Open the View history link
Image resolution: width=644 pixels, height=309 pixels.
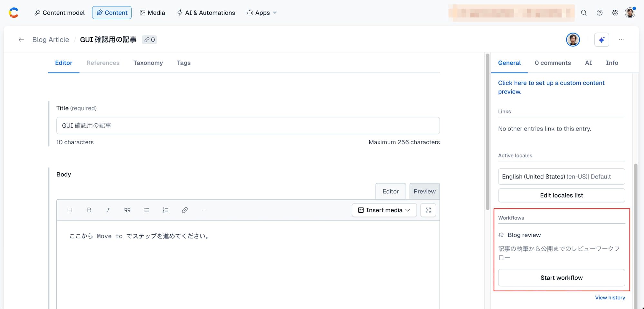pos(610,298)
